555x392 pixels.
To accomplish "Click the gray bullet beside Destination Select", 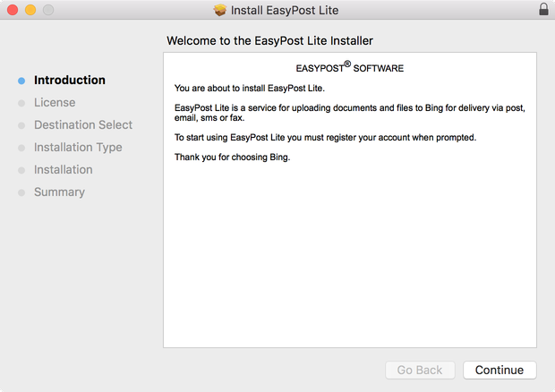I will [21, 125].
